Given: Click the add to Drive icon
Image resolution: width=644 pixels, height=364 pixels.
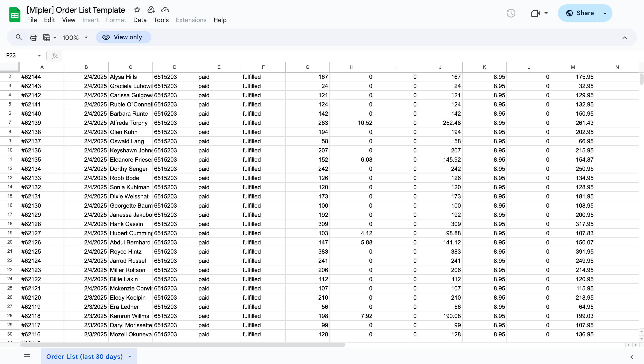Looking at the screenshot, I should point(151,10).
